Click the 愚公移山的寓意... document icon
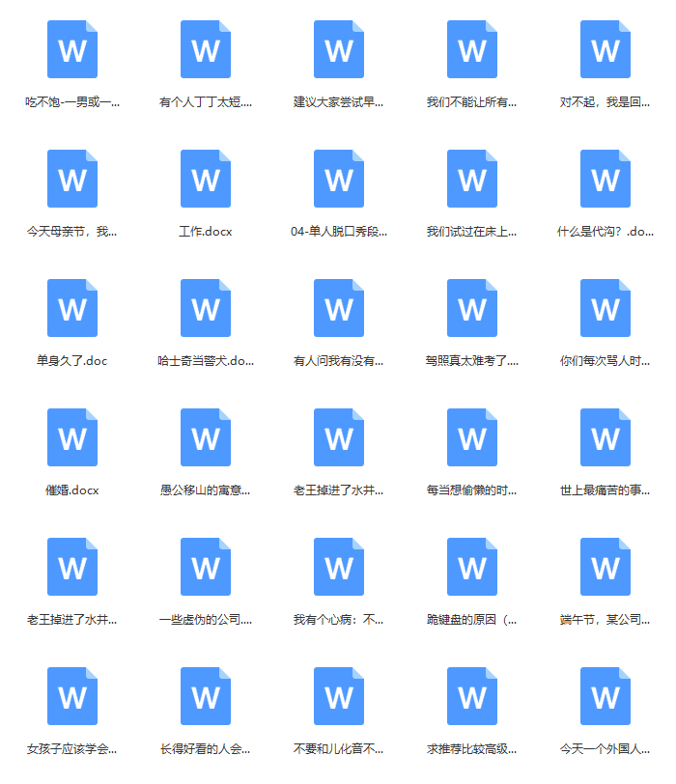676x784 pixels. coord(206,437)
